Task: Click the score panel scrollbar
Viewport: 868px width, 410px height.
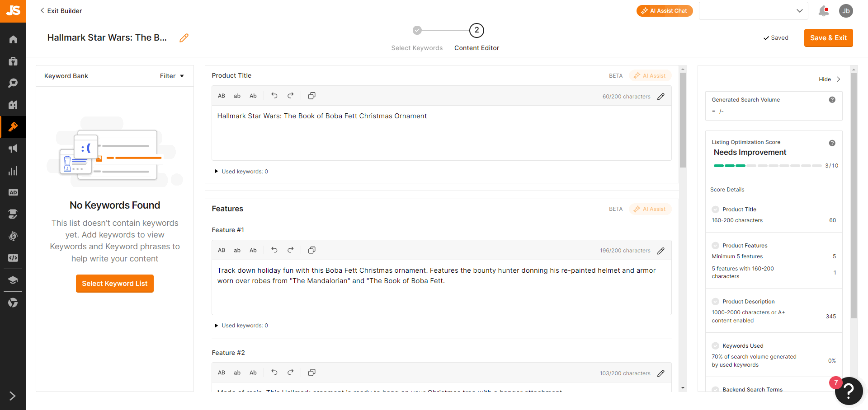Action: pos(854,195)
